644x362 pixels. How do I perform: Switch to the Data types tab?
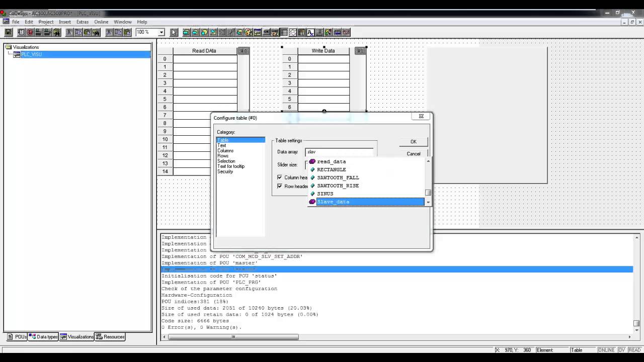[43, 337]
